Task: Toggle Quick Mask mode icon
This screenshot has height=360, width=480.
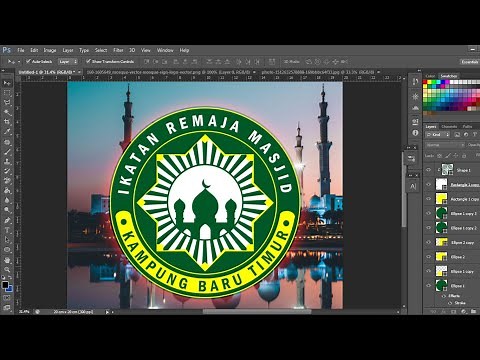Action: [7, 298]
